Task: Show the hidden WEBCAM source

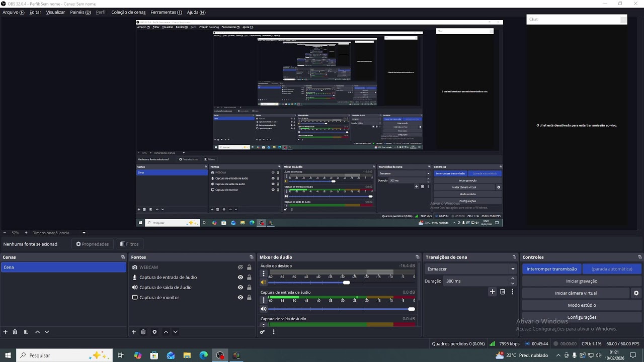Action: coord(240,267)
